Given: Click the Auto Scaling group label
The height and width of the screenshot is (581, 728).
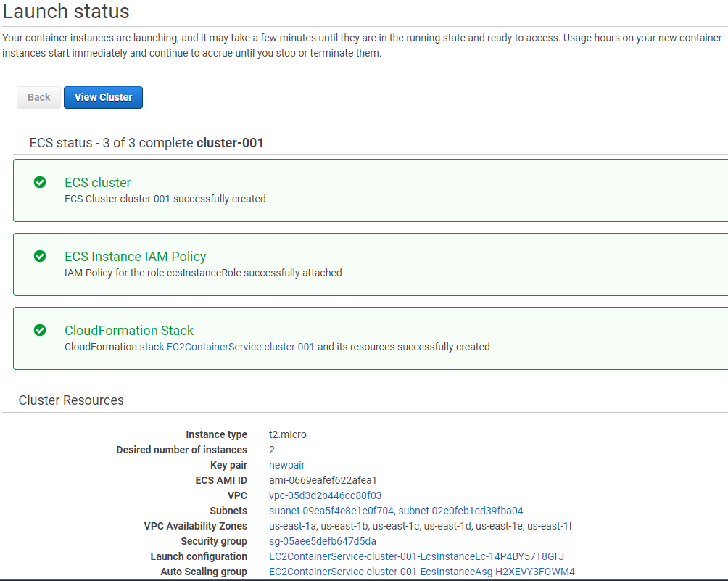Looking at the screenshot, I should click(204, 572).
